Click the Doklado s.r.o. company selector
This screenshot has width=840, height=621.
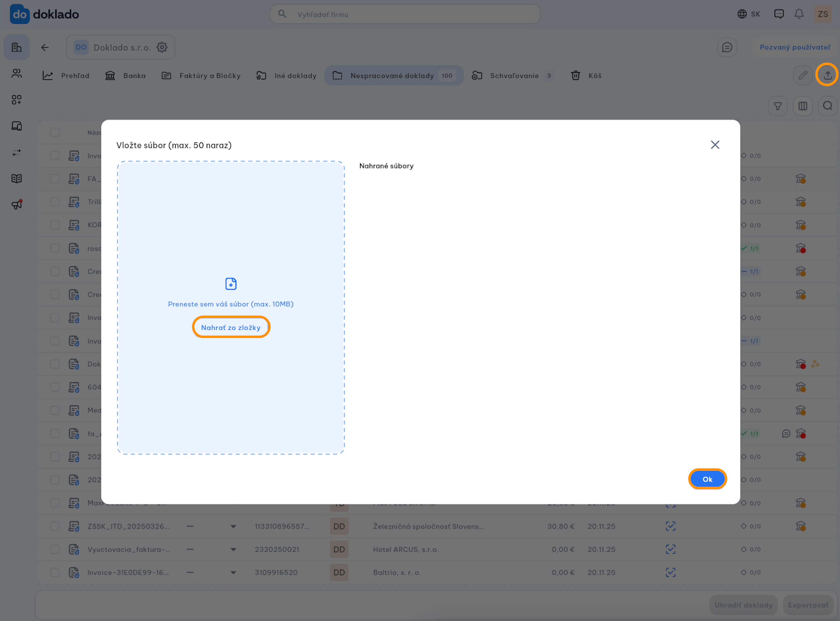coord(121,47)
